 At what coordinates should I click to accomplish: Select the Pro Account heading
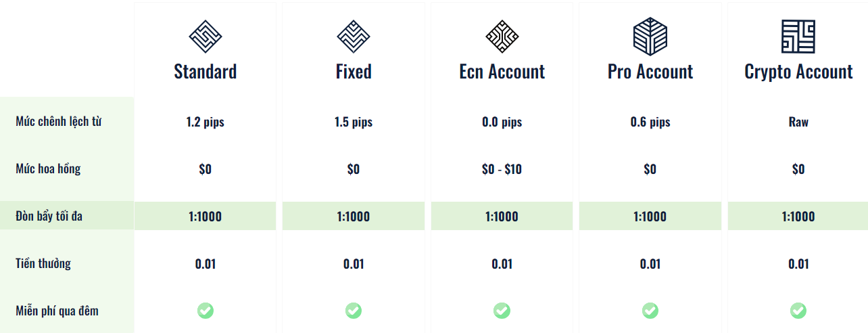pyautogui.click(x=650, y=72)
